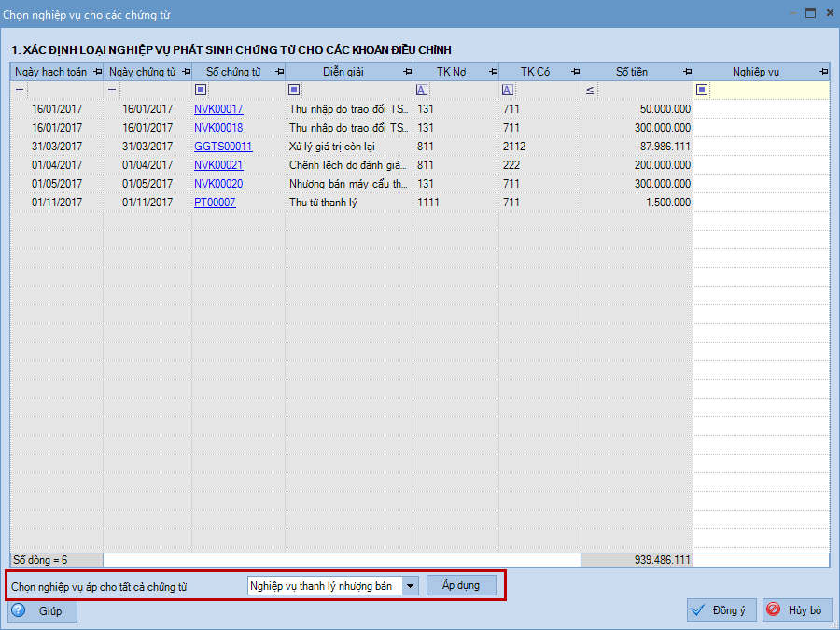840x630 pixels.
Task: Click the = filter operator under Ngày chứng từ
Action: tap(112, 91)
